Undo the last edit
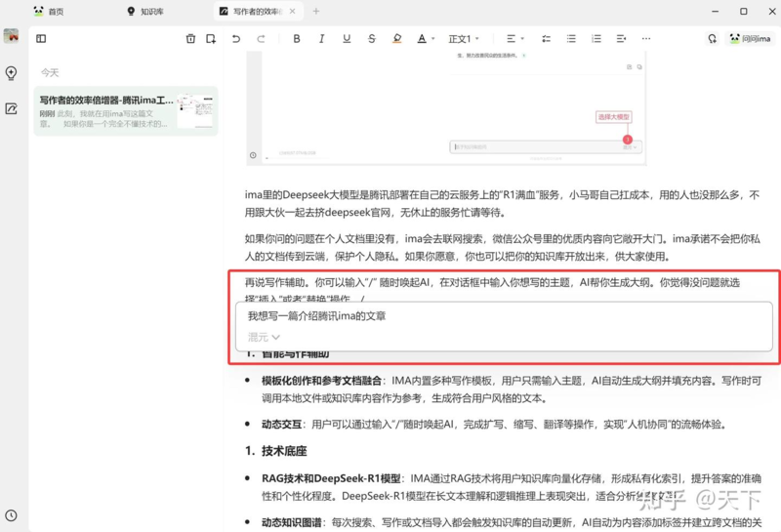 coord(236,39)
